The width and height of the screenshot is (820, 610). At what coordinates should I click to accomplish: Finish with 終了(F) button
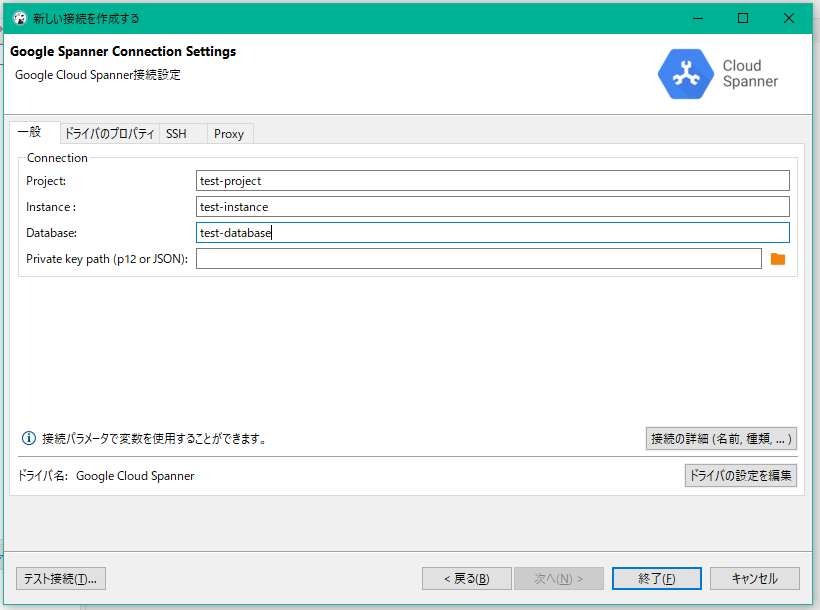click(657, 579)
